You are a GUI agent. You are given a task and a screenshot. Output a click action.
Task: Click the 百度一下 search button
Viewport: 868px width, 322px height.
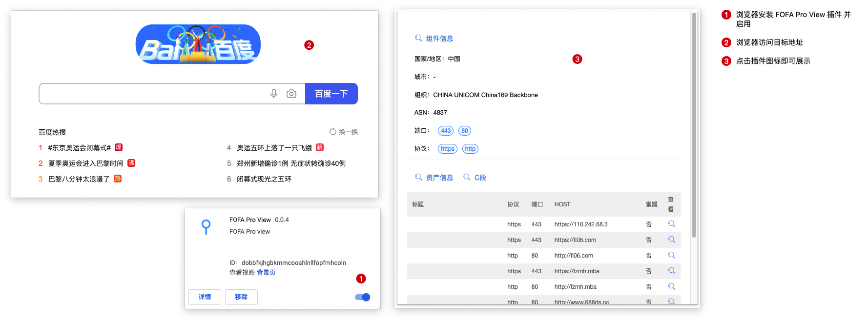point(331,94)
